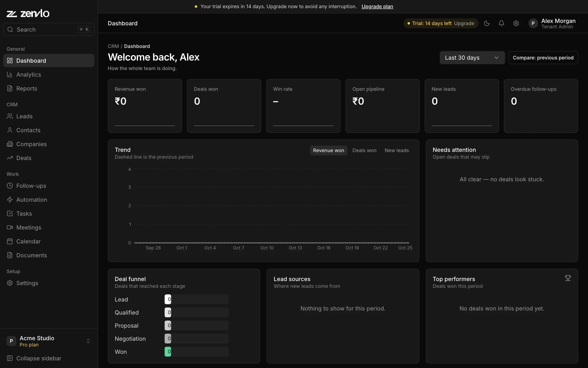Screen dimensions: 588x368
Task: Click the CRM breadcrumb link
Action: (x=113, y=46)
